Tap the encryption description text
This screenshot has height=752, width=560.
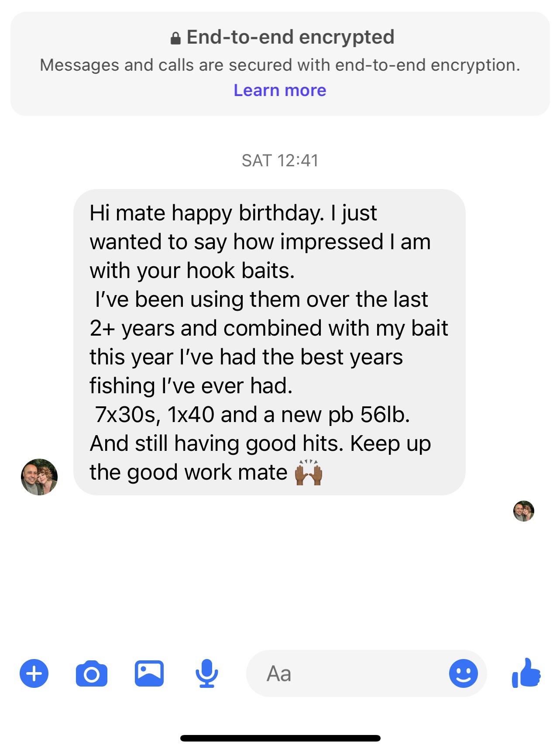pos(280,65)
